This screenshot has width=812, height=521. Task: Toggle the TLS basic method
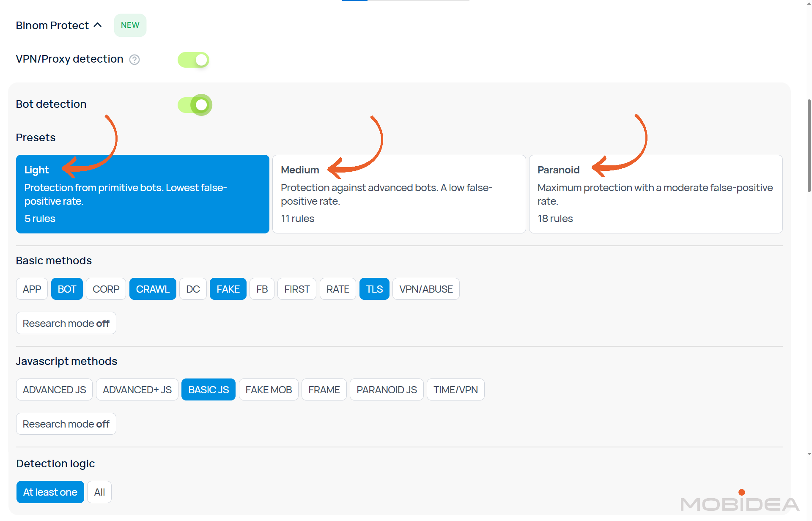point(374,289)
